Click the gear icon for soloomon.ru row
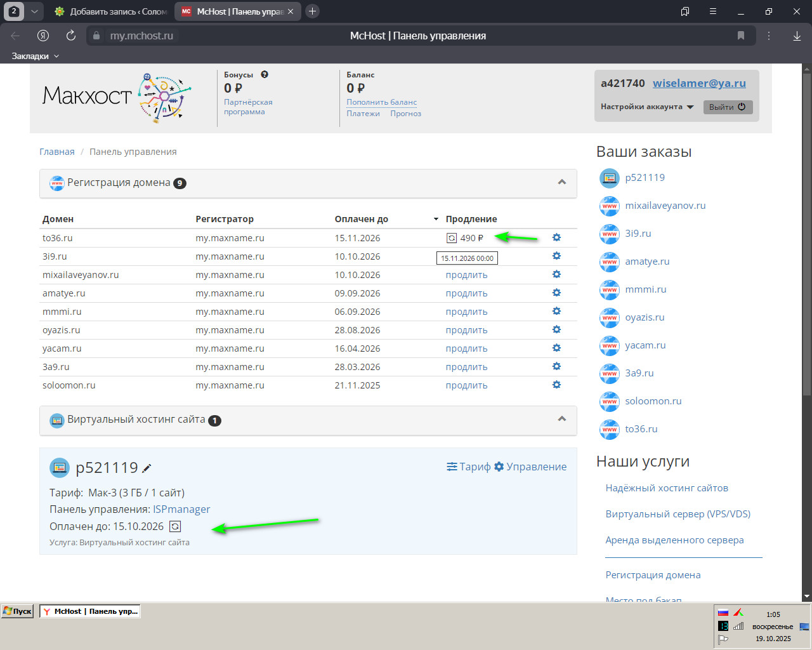This screenshot has height=650, width=812. (x=556, y=385)
